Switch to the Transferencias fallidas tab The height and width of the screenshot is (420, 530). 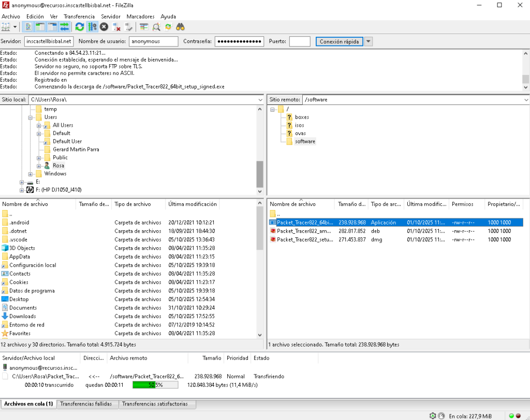(86, 404)
